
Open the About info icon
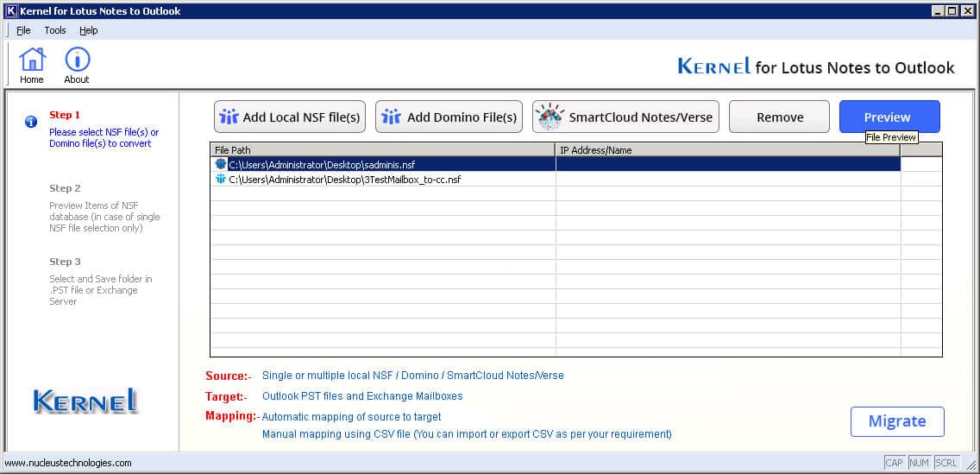(x=77, y=65)
